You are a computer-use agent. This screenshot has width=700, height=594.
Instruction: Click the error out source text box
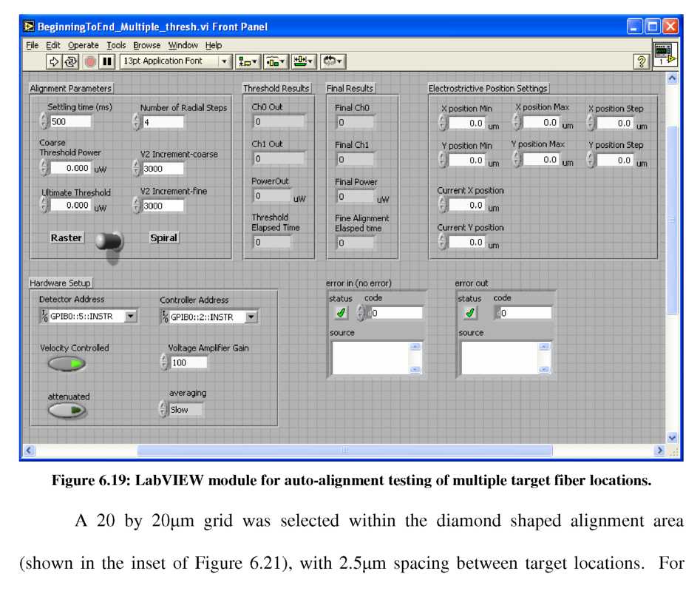[x=500, y=358]
